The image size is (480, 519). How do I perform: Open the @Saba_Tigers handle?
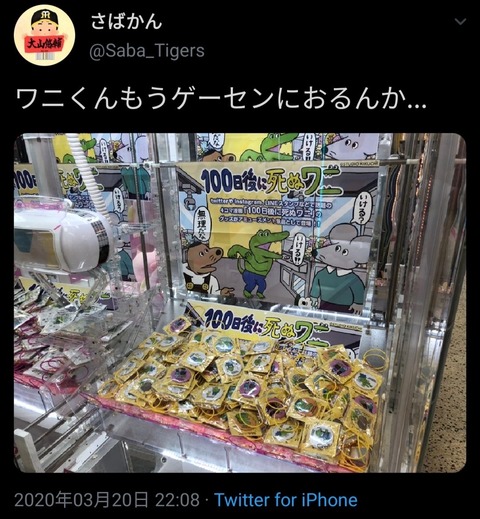point(147,51)
